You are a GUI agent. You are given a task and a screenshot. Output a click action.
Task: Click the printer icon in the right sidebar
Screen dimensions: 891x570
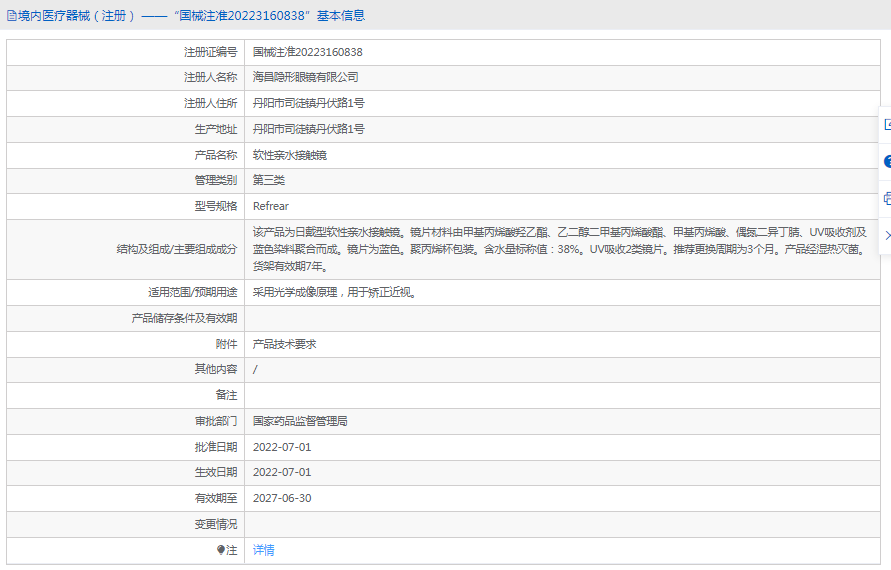point(886,198)
